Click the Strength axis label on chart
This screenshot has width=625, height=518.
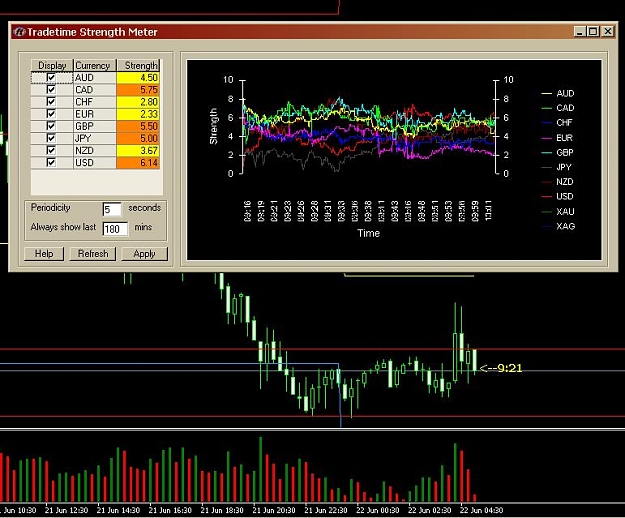pos(214,126)
